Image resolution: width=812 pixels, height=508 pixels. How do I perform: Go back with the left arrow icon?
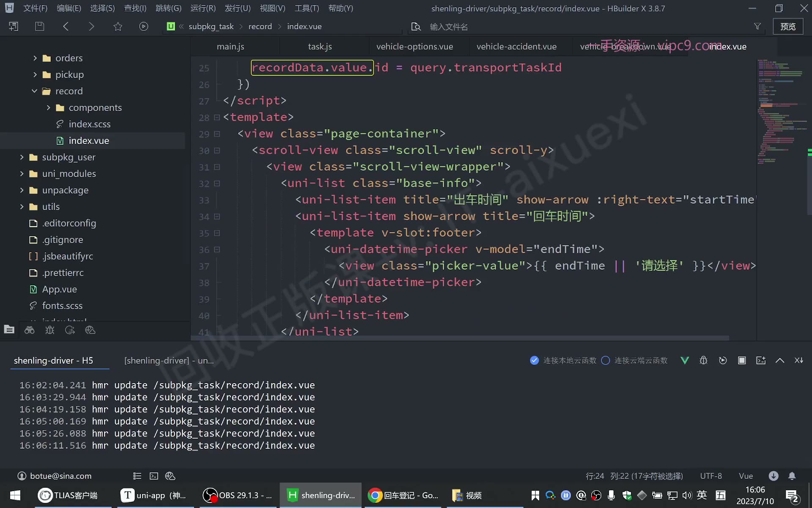click(66, 26)
